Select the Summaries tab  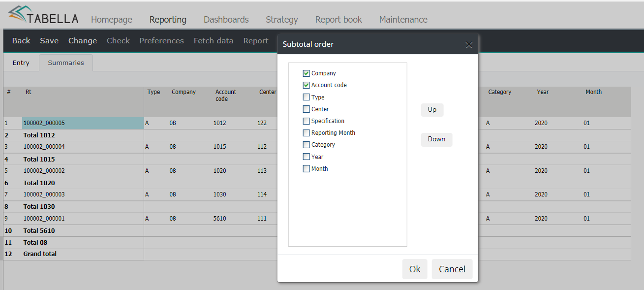click(66, 63)
